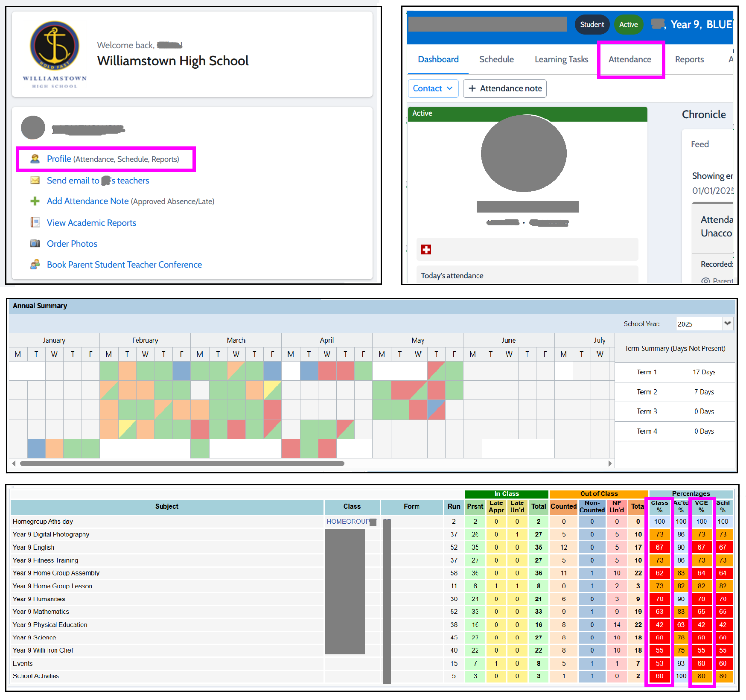The image size is (746, 700).
Task: Click the Attendance note button
Action: [x=504, y=88]
